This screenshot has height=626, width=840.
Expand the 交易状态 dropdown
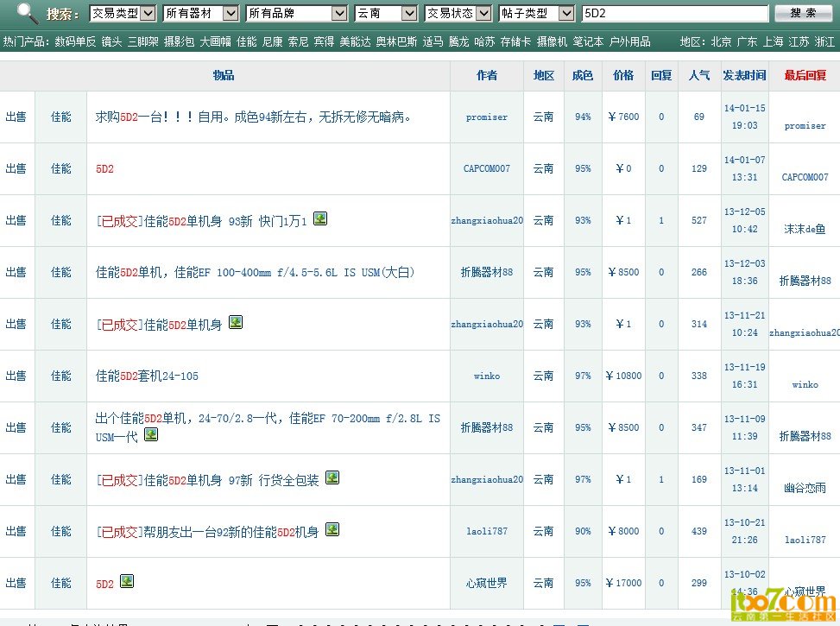click(x=458, y=14)
